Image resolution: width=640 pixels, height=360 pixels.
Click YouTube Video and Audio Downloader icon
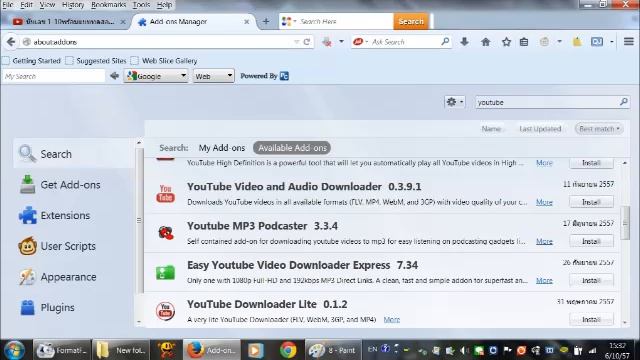pyautogui.click(x=165, y=193)
